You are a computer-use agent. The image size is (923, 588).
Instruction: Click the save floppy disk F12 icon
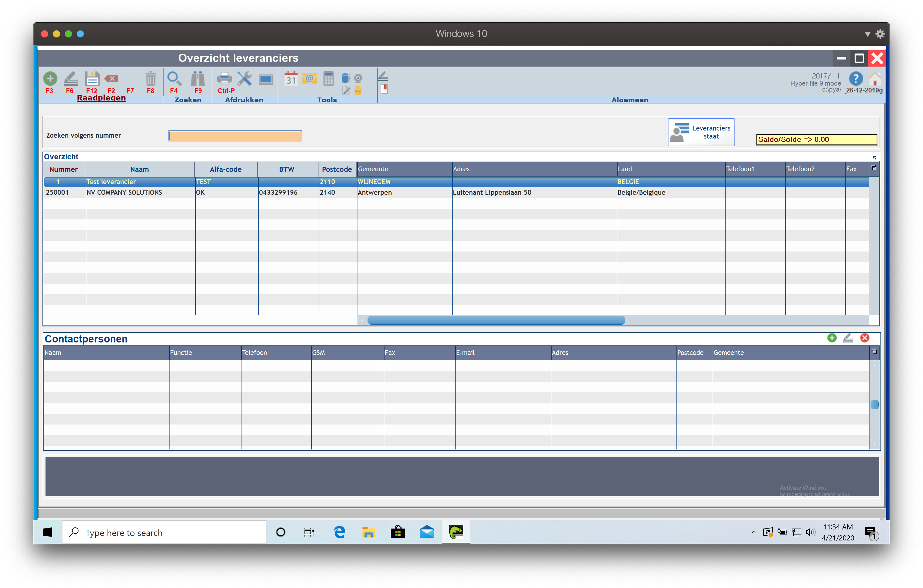(x=92, y=78)
